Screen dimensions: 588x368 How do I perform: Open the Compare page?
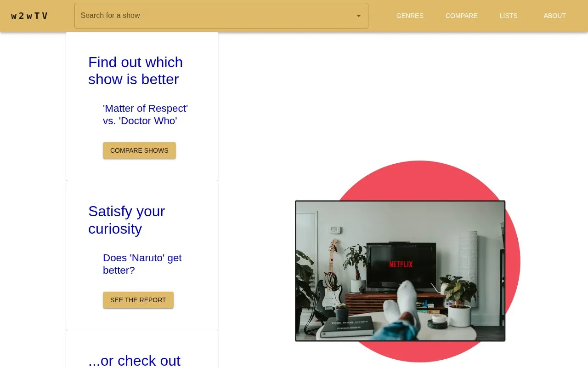click(461, 16)
